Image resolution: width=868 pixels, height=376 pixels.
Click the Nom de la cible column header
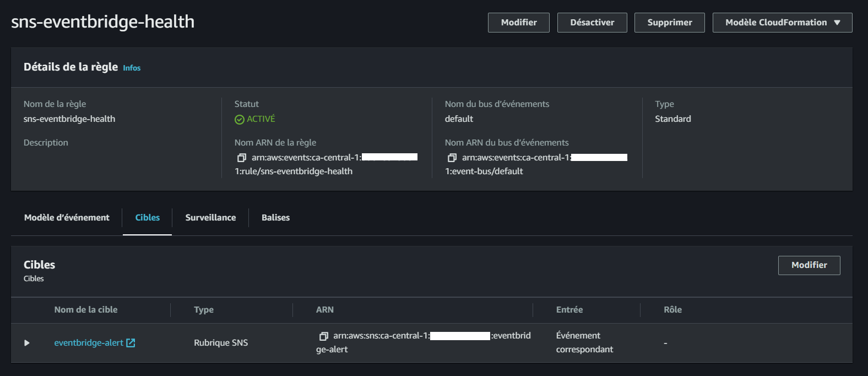click(86, 310)
